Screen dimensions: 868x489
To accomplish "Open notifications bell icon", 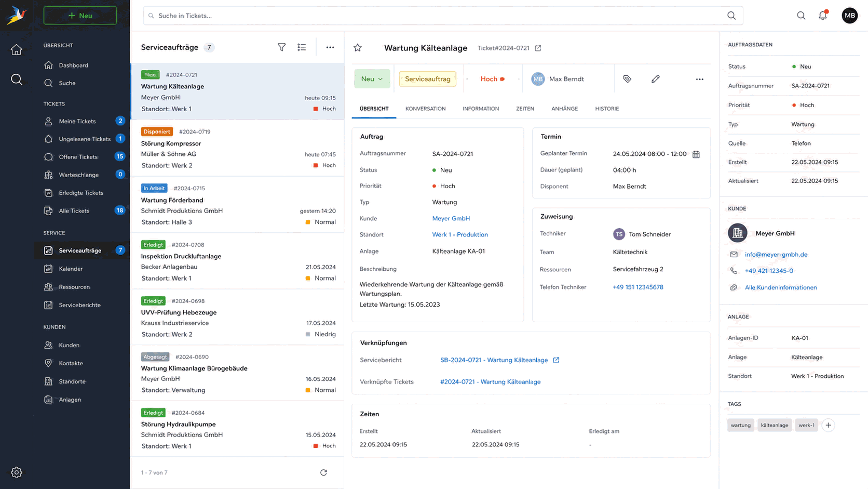I will pyautogui.click(x=823, y=15).
